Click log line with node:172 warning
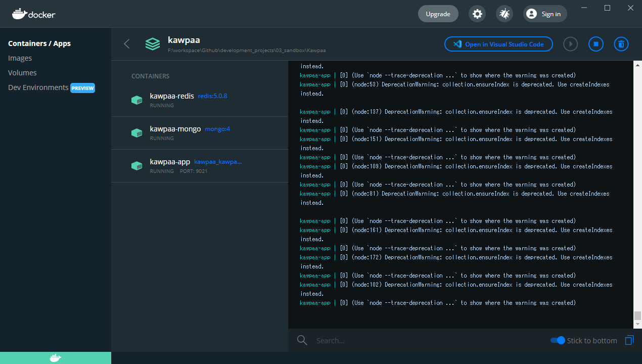The height and width of the screenshot is (364, 642). pos(456,262)
